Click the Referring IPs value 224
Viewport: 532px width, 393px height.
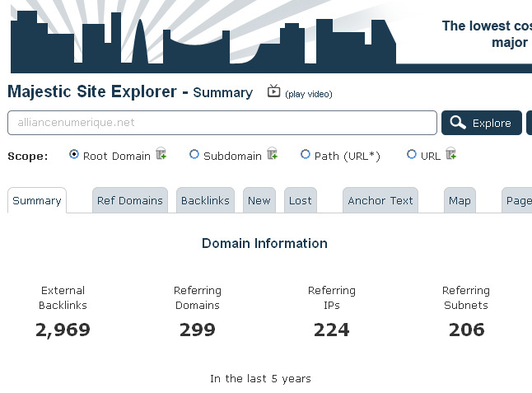click(332, 330)
